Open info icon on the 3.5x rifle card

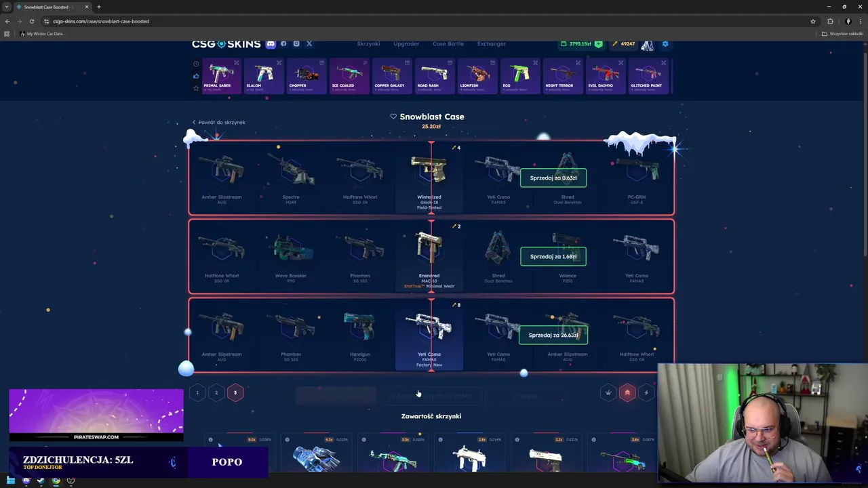tap(363, 440)
